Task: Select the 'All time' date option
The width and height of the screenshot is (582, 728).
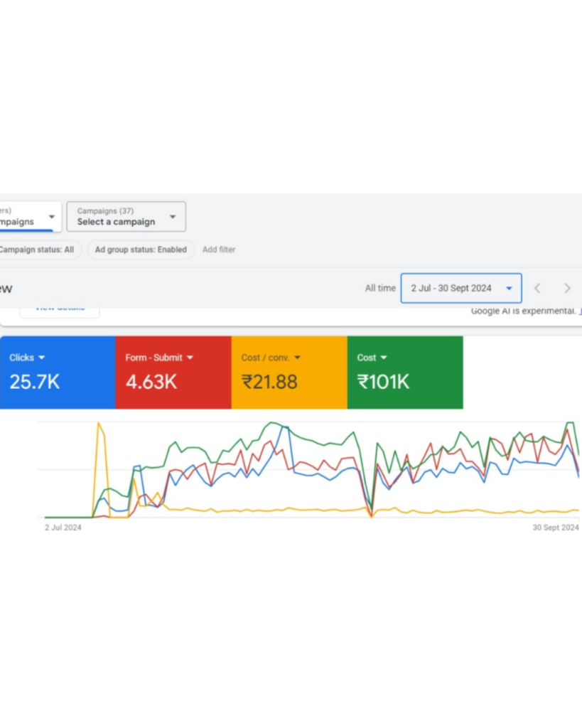Action: tap(380, 288)
